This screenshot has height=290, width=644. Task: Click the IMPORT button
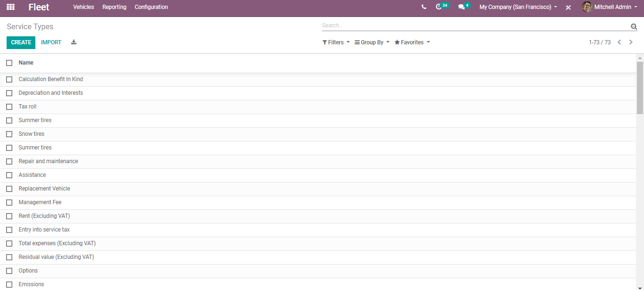coord(51,42)
